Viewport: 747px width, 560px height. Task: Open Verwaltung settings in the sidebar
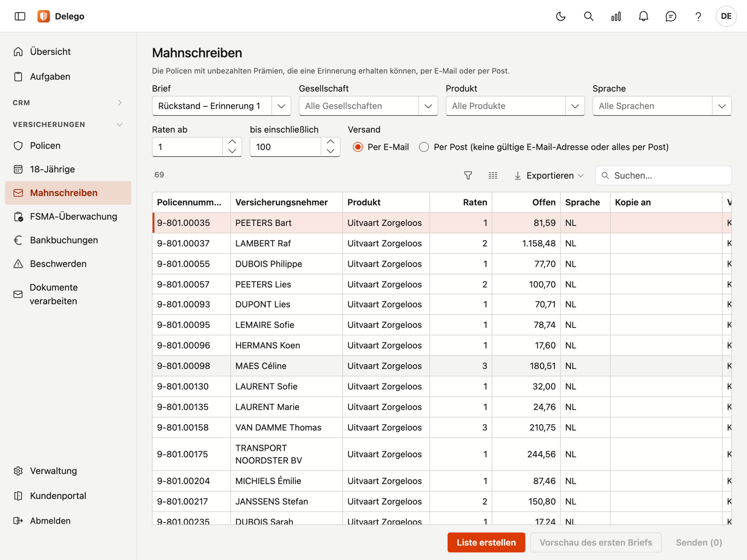(x=68, y=471)
